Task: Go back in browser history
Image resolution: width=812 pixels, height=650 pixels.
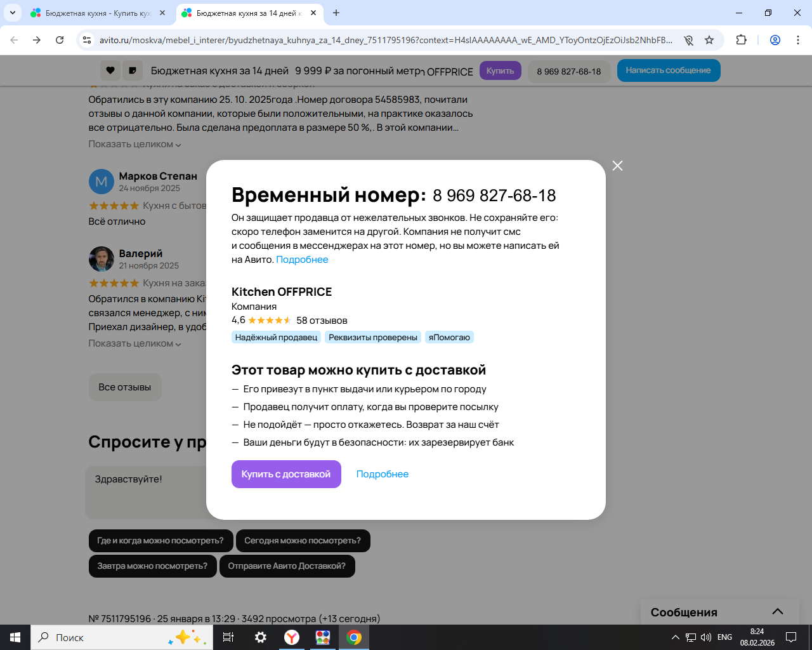Action: 14,40
